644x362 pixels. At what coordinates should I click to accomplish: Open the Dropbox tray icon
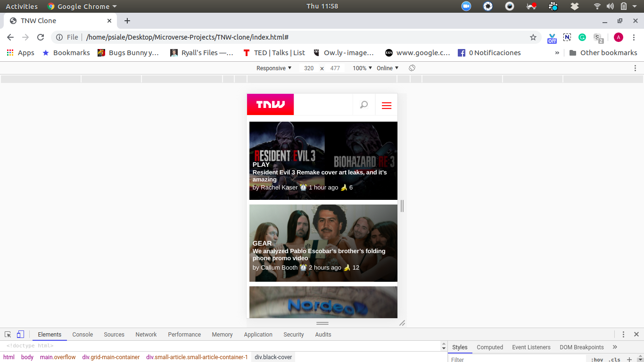[x=575, y=6]
